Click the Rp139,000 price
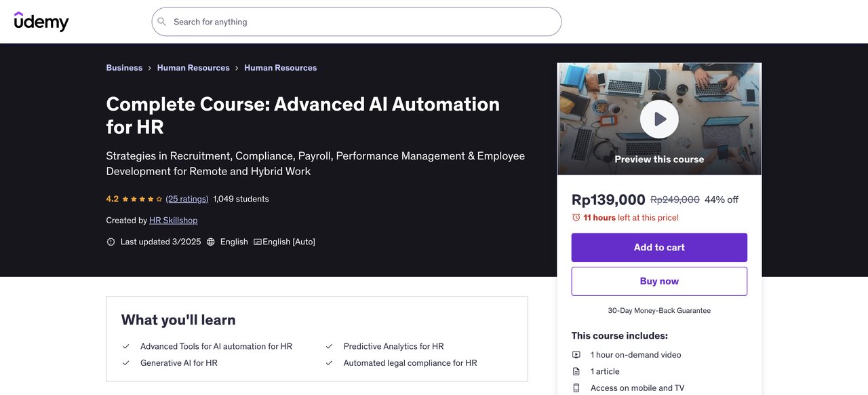The height and width of the screenshot is (395, 868). pos(608,200)
